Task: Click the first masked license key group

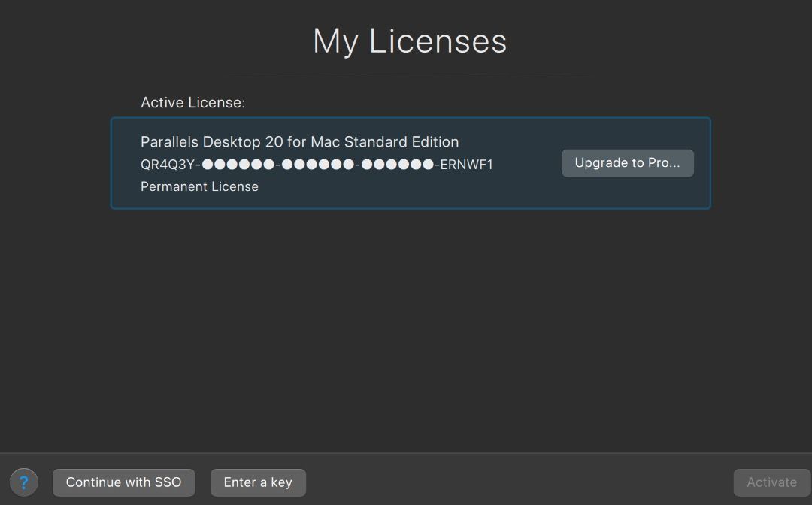Action: 238,165
